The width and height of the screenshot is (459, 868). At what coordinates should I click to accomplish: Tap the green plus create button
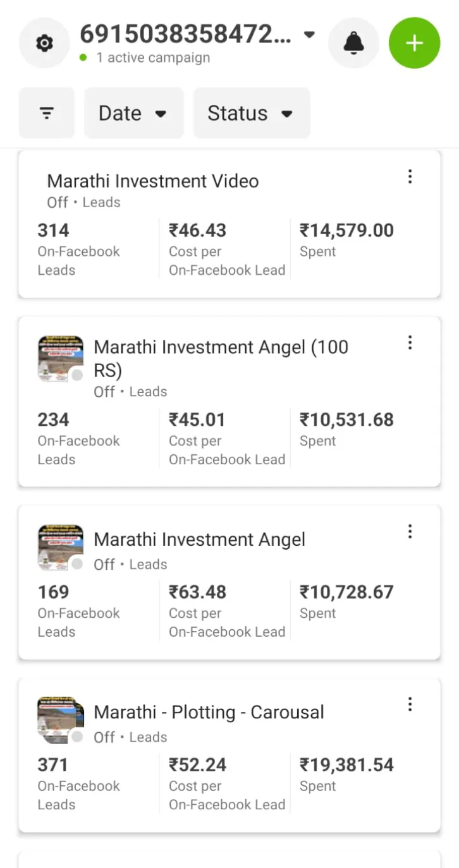coord(414,43)
